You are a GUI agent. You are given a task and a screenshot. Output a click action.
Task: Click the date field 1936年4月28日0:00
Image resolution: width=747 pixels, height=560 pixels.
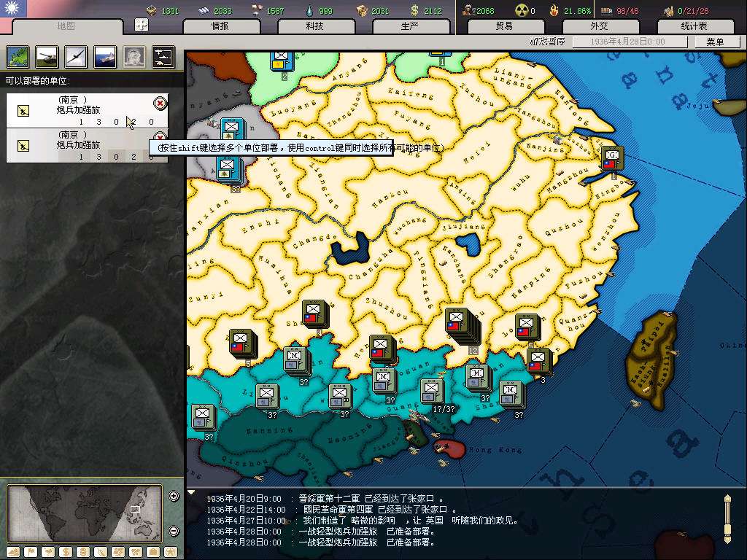click(630, 42)
